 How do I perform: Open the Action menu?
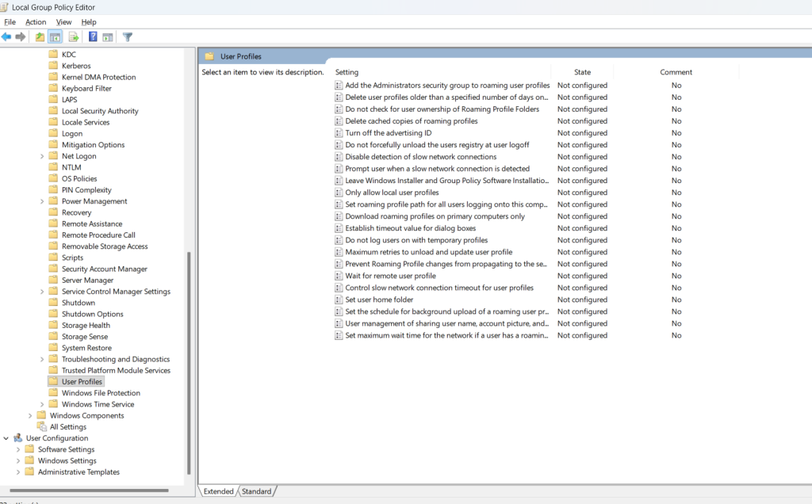click(36, 22)
